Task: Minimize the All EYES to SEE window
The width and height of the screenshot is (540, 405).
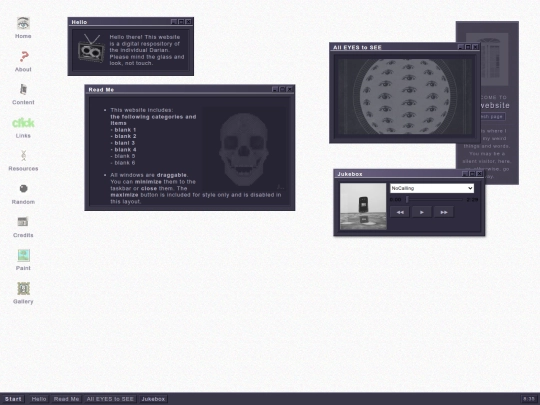Action: pos(461,47)
